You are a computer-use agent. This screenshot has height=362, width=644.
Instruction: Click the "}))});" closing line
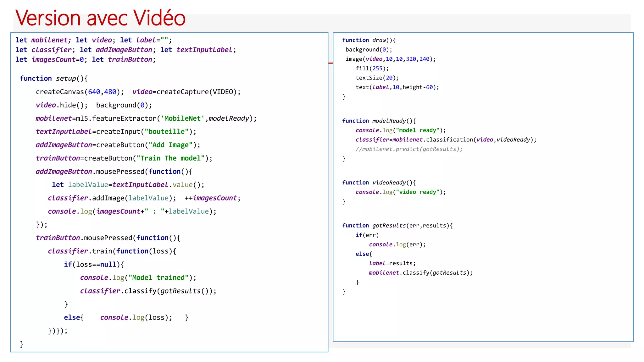coord(58,331)
